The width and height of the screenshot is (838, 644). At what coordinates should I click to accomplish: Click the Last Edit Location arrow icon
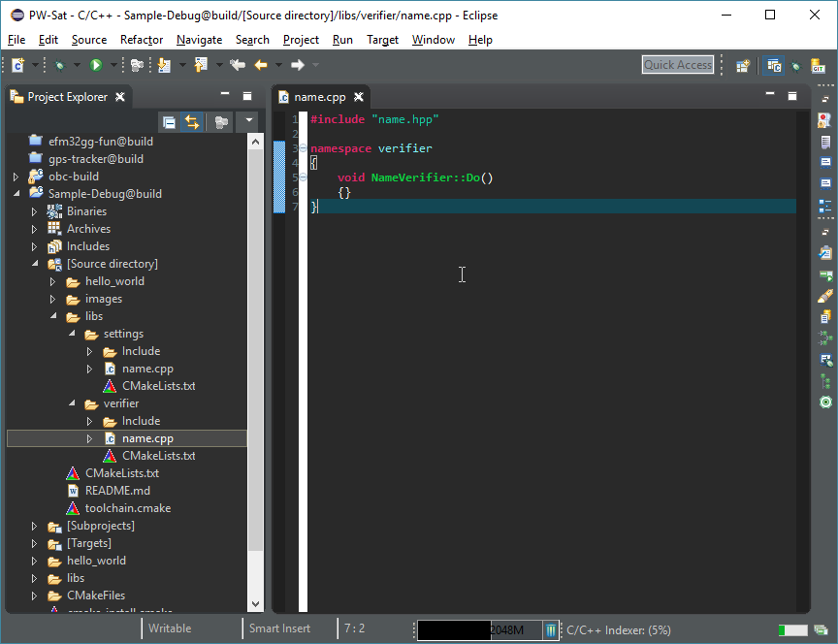tap(238, 65)
